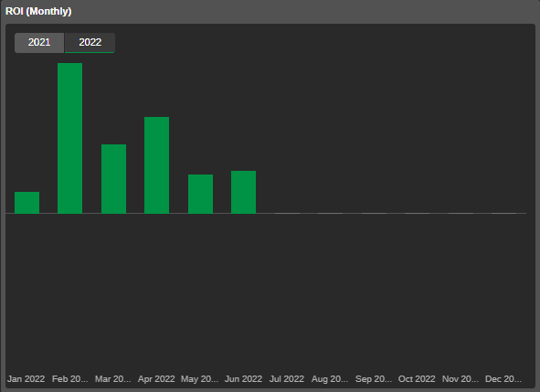This screenshot has height=392, width=540.
Task: Switch to the 2021 tab
Action: click(39, 43)
